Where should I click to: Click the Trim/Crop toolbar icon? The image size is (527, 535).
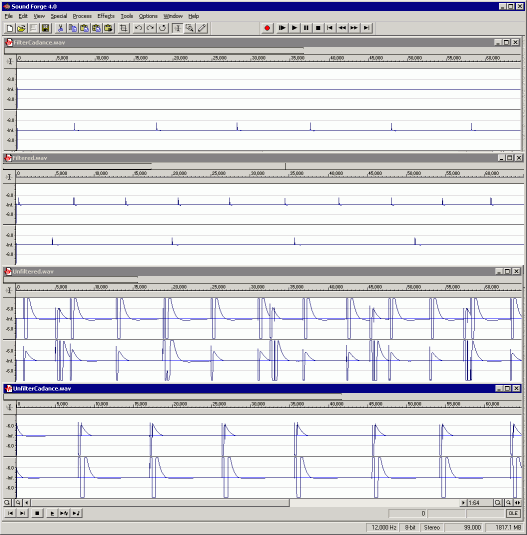click(123, 28)
